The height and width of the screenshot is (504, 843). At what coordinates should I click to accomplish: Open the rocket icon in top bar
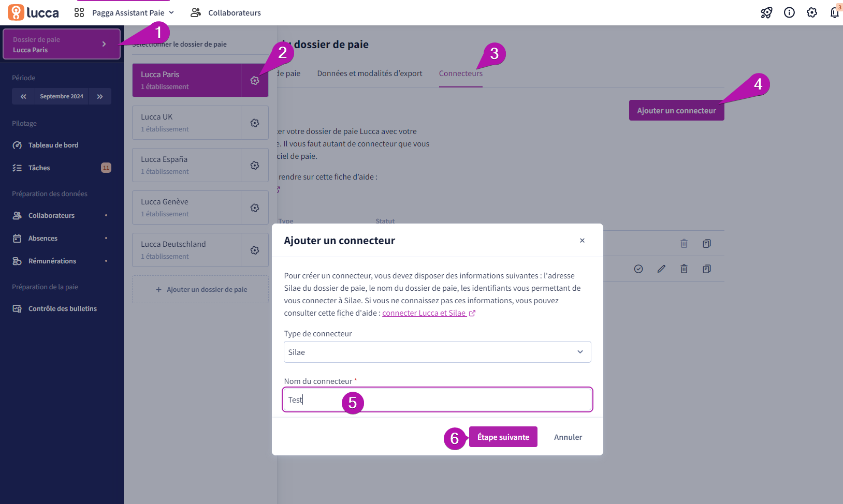pyautogui.click(x=766, y=12)
